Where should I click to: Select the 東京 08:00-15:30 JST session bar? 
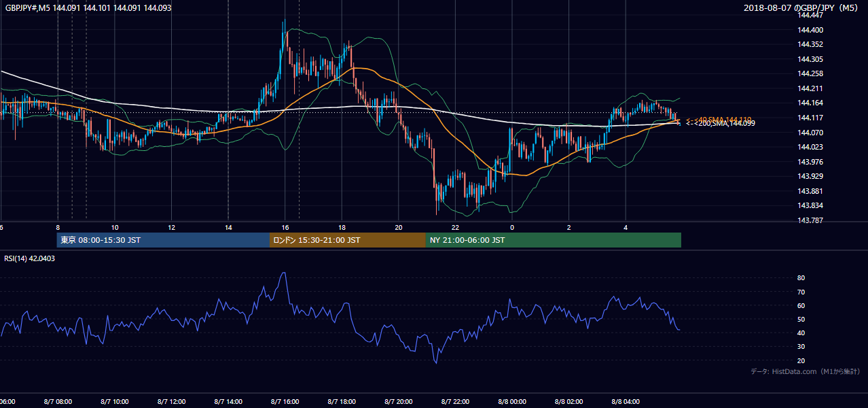pos(163,240)
